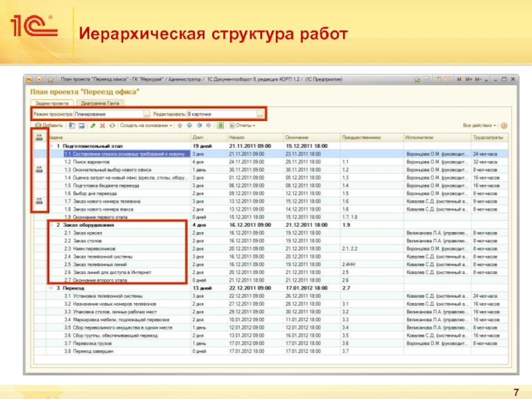Switch to the Диаграмма Ганта tab

click(98, 103)
